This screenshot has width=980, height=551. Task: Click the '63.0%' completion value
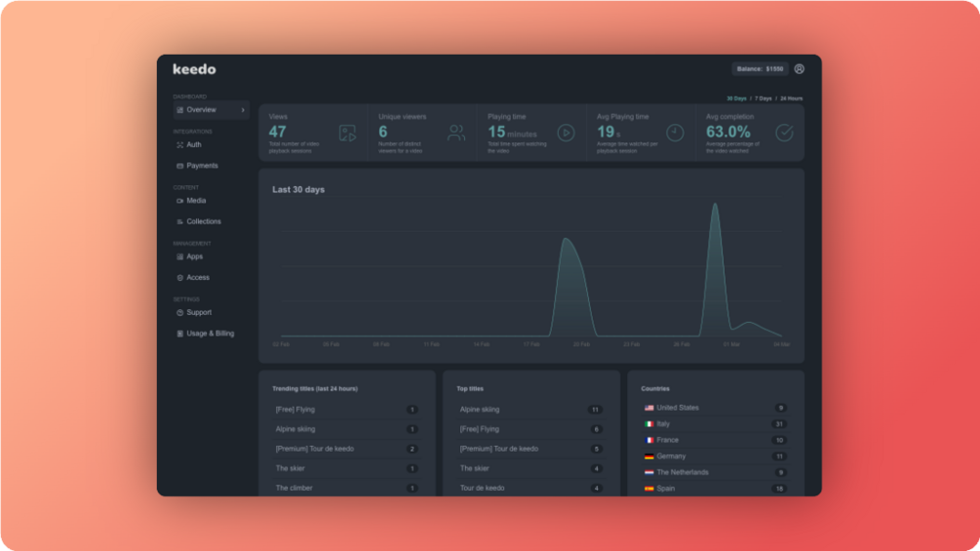pyautogui.click(x=727, y=132)
